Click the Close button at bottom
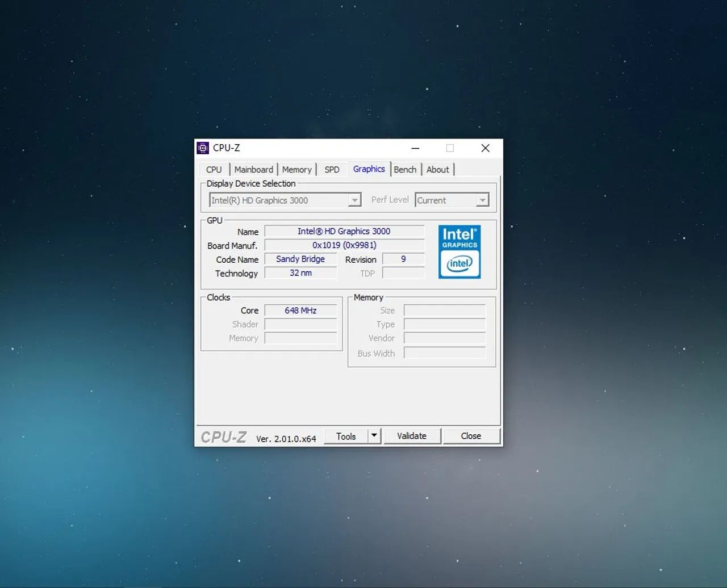The height and width of the screenshot is (588, 727). tap(471, 436)
